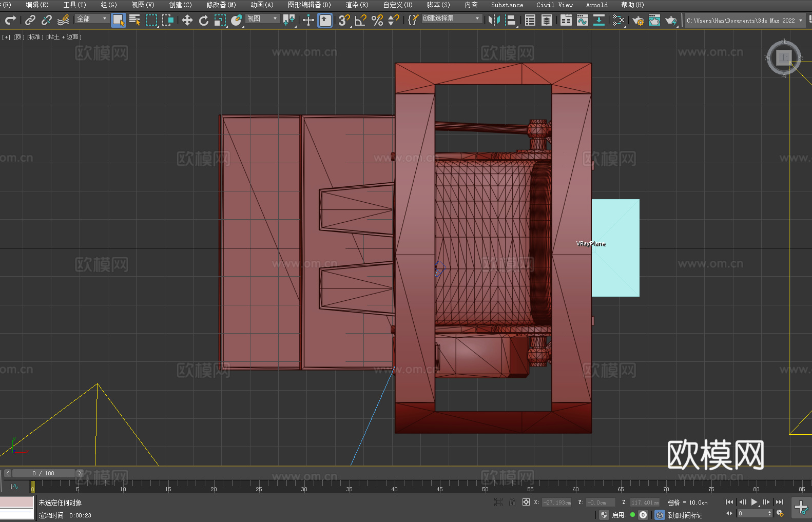Open the 编辑(E) menu

(x=37, y=5)
